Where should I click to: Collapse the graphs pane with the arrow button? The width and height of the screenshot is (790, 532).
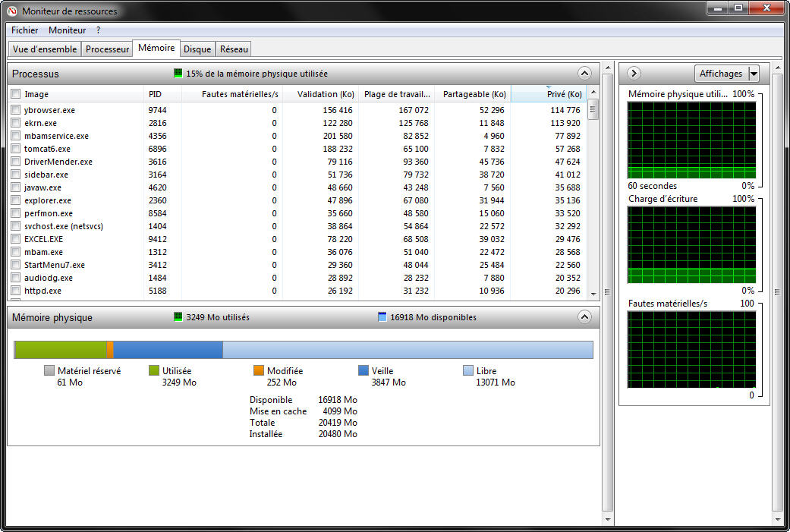coord(634,74)
